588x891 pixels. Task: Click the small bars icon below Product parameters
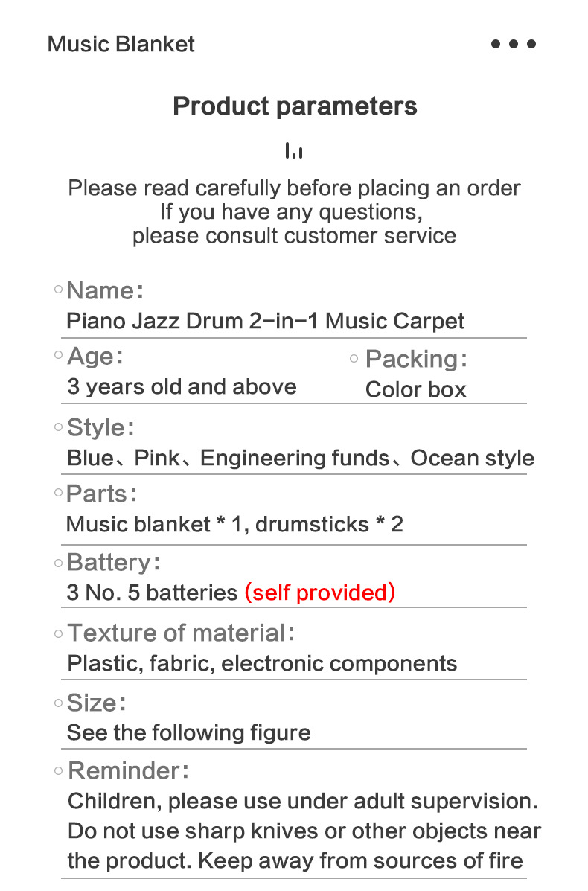click(294, 151)
